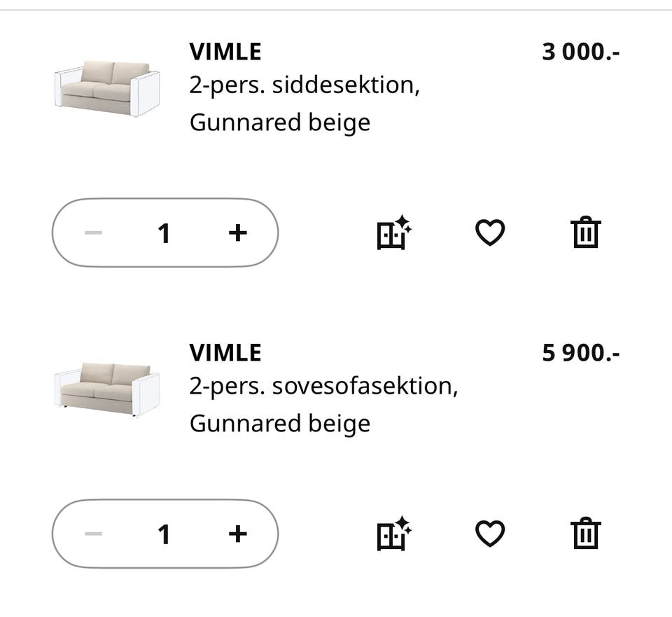Decrease quantity of the VIMLE sovesofasektion
The image size is (672, 617).
click(x=93, y=534)
